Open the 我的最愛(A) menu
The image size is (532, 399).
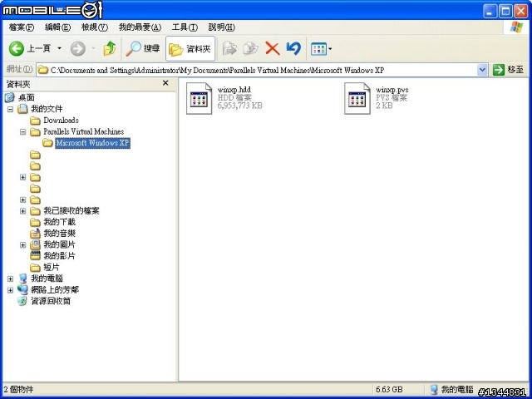[x=140, y=27]
